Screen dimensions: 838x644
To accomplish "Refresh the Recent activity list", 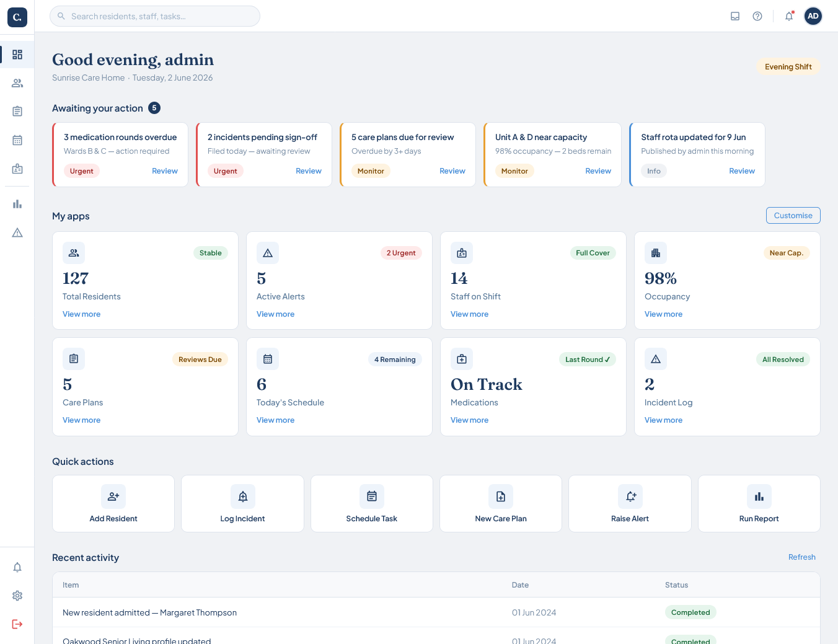I will [x=802, y=557].
